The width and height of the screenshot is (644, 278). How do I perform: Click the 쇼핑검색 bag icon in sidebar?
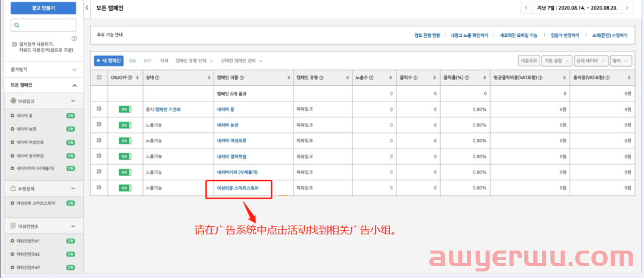[14, 189]
